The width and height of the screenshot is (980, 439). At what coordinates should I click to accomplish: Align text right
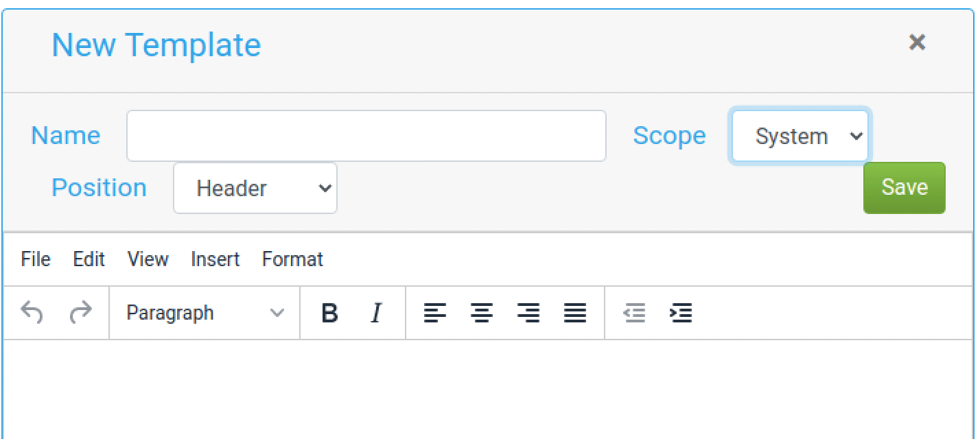pyautogui.click(x=528, y=313)
